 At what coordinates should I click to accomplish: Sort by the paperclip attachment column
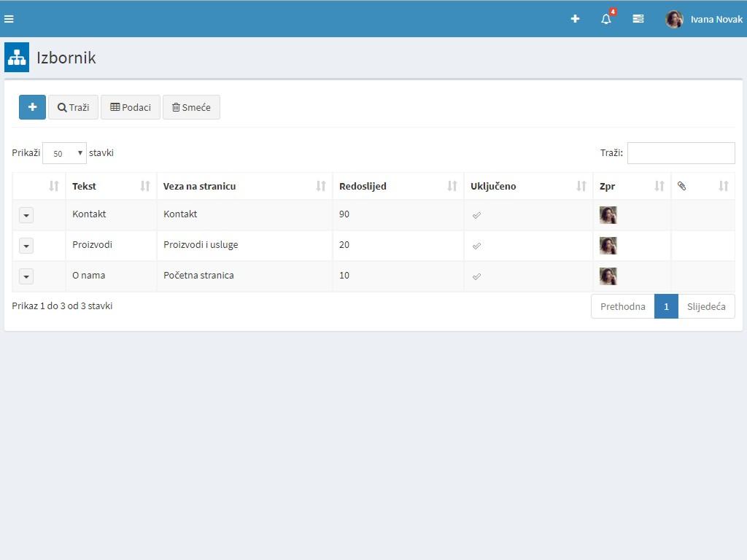coord(703,186)
